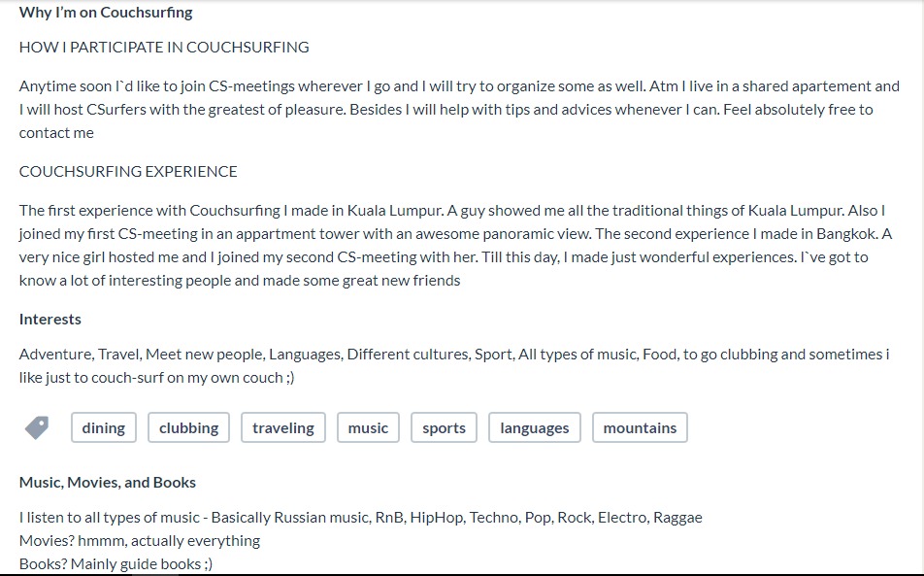Click the Adventure, Travel interests description text
This screenshot has width=924, height=576.
454,365
